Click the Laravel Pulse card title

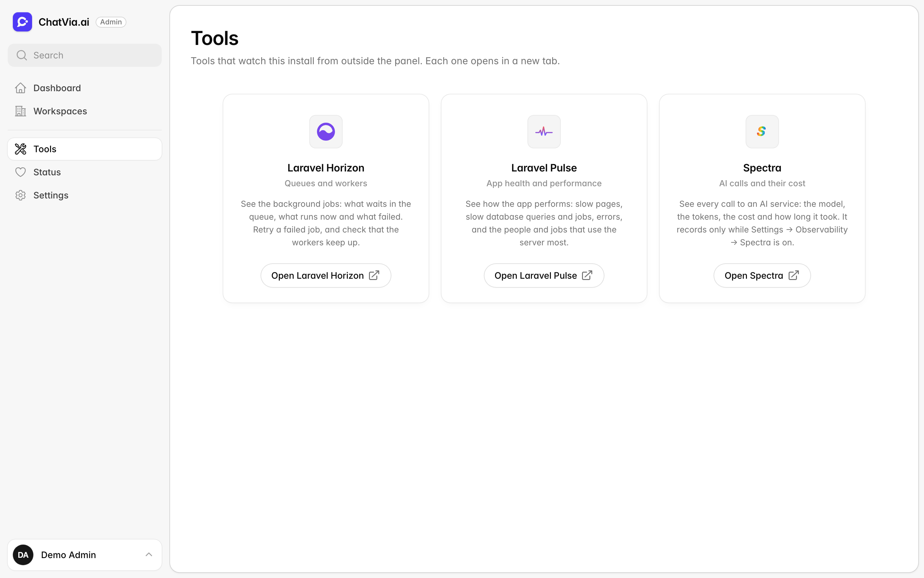click(x=544, y=168)
